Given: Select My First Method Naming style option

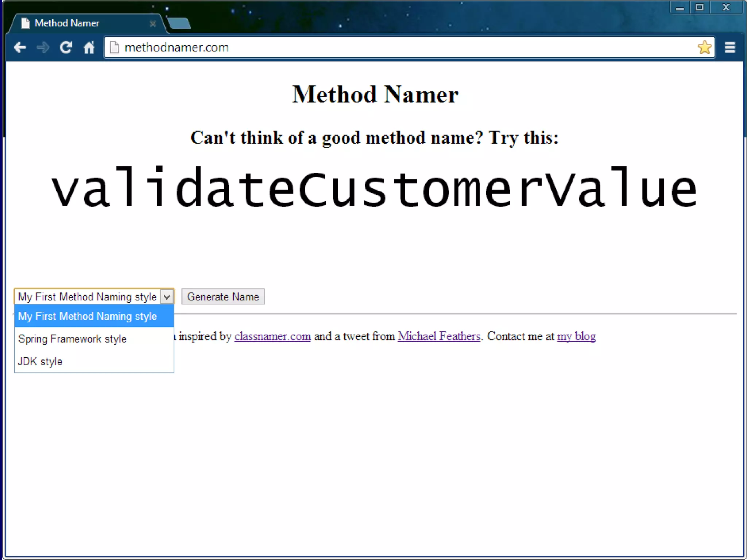Looking at the screenshot, I should [x=88, y=316].
